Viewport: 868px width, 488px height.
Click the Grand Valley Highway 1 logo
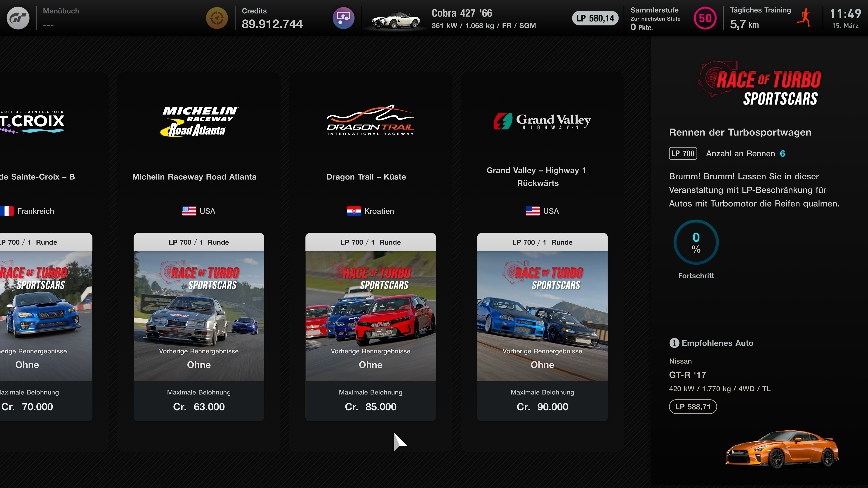pyautogui.click(x=542, y=121)
